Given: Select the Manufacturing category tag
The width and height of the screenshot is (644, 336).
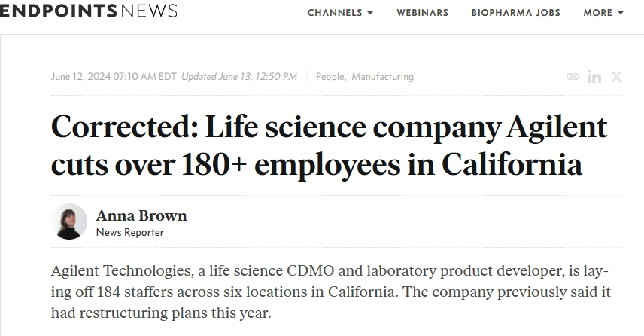Looking at the screenshot, I should pos(382,77).
